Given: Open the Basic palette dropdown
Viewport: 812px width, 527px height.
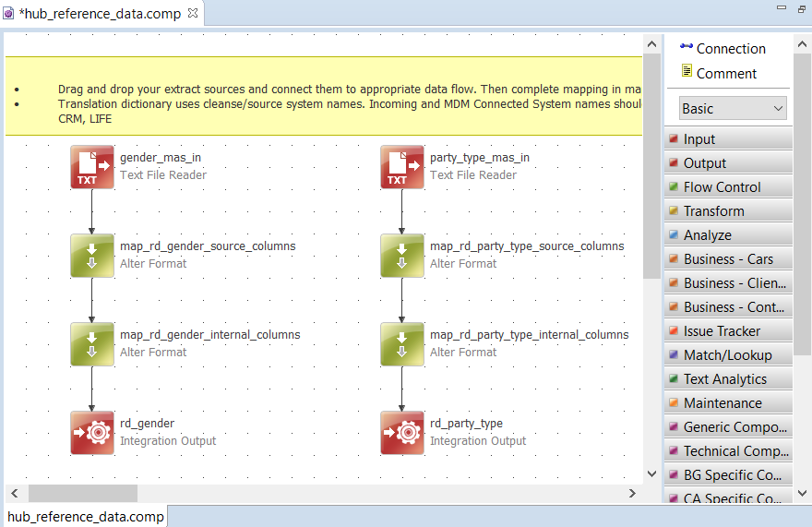Looking at the screenshot, I should pyautogui.click(x=733, y=109).
